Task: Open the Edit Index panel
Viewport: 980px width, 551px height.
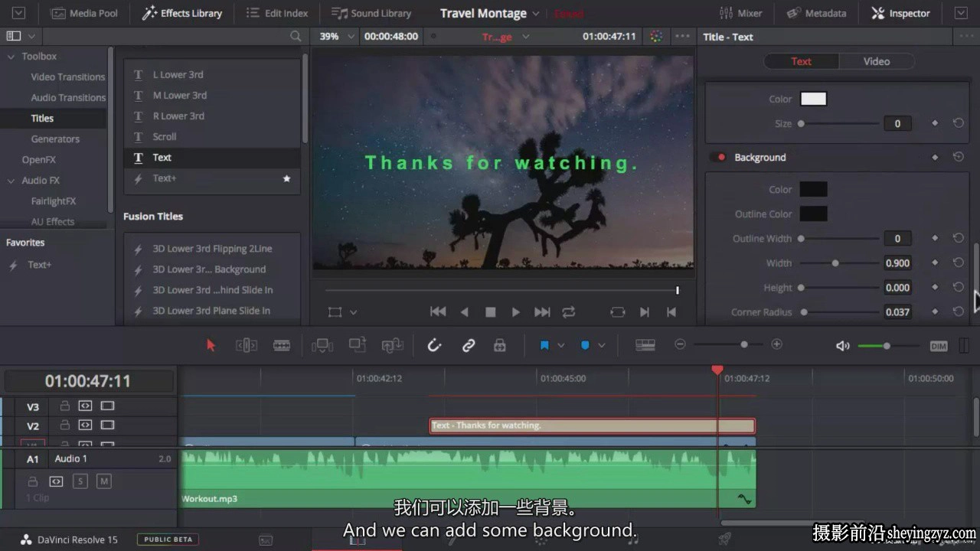Action: coord(277,13)
